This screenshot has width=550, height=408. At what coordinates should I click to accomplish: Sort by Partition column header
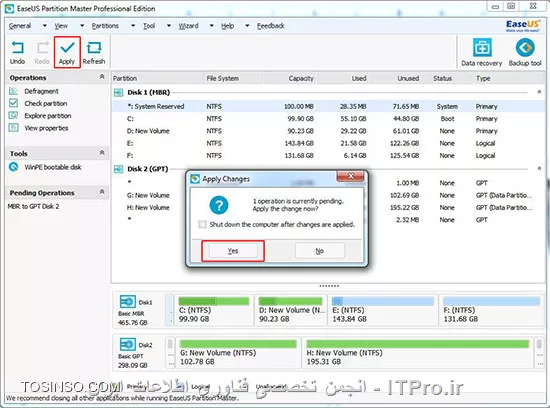(x=157, y=78)
